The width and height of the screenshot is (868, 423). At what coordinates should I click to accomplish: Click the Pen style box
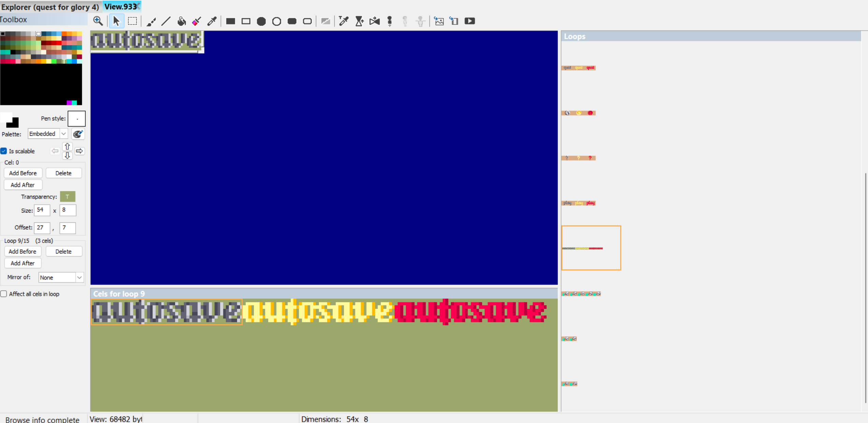point(77,119)
